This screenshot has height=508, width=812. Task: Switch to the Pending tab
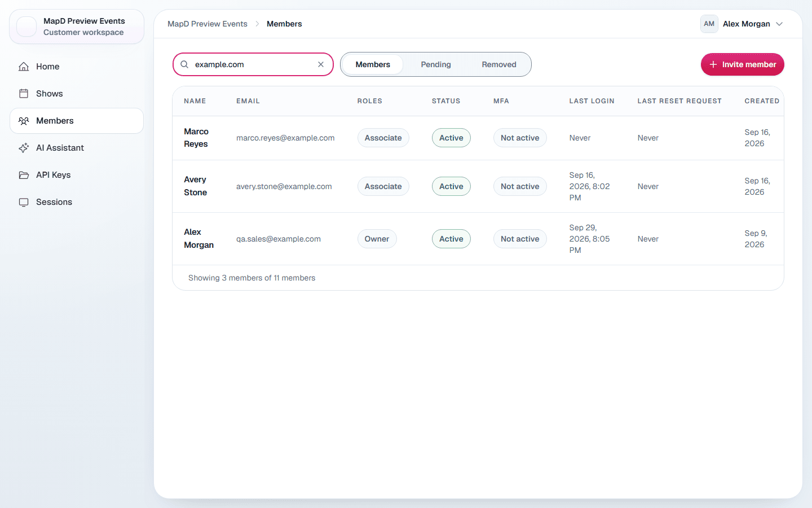tap(436, 64)
